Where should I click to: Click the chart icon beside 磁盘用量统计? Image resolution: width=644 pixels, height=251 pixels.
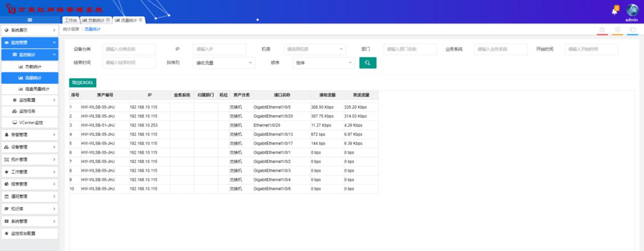(x=21, y=89)
